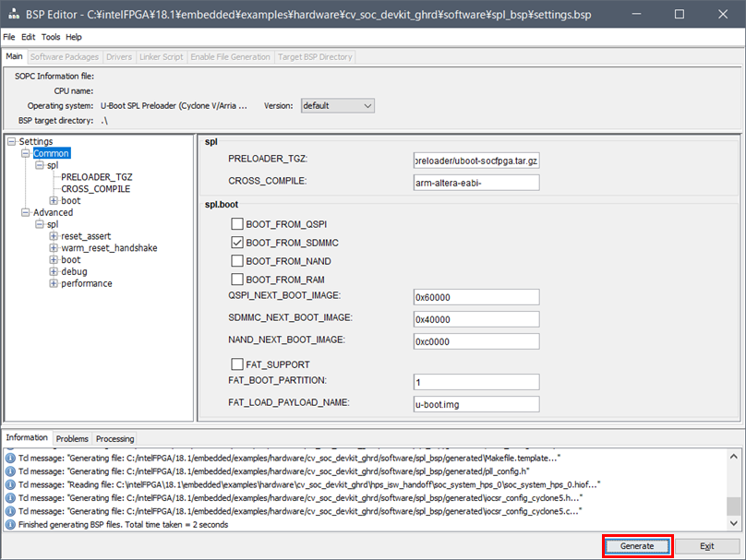Collapse the Common tree node
The image size is (746, 560).
[x=26, y=153]
